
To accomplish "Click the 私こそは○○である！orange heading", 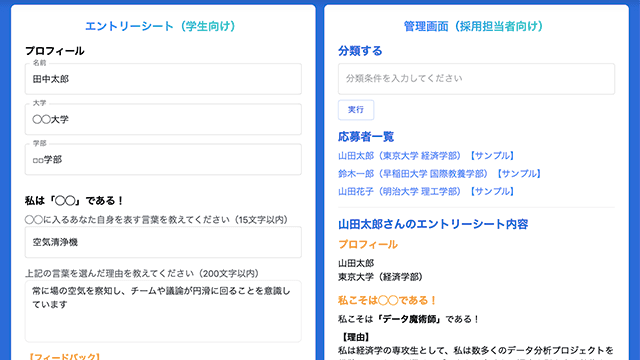I will (388, 300).
